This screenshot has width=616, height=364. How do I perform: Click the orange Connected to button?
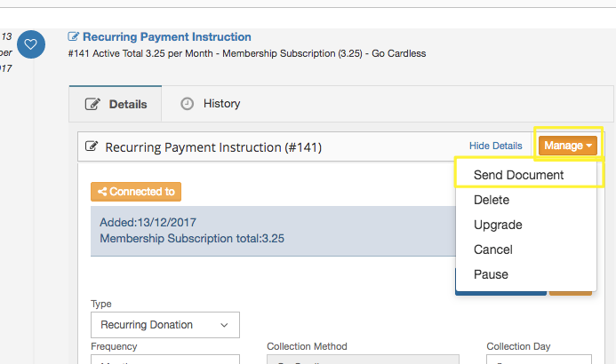[x=136, y=191]
